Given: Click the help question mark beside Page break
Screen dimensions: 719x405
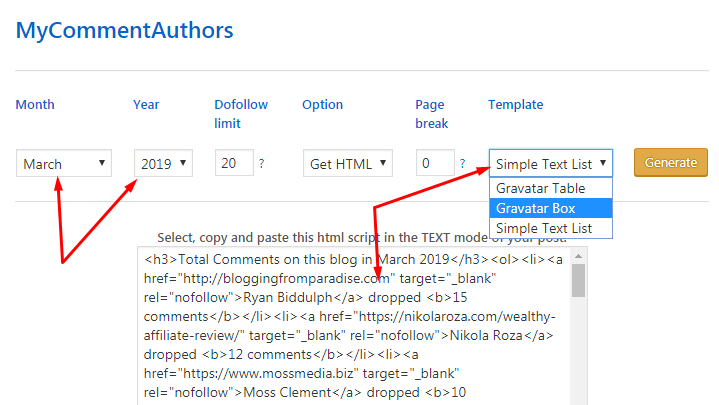Looking at the screenshot, I should pos(462,164).
